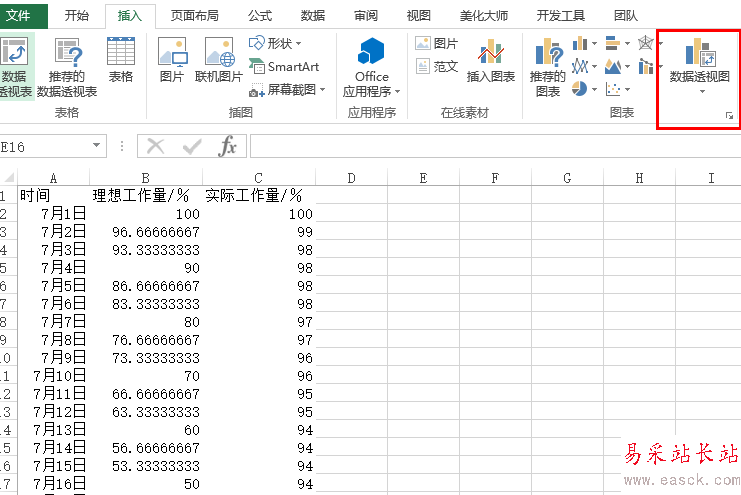Insert a 表格 table
Image resolution: width=741 pixels, height=495 pixels.
point(121,60)
